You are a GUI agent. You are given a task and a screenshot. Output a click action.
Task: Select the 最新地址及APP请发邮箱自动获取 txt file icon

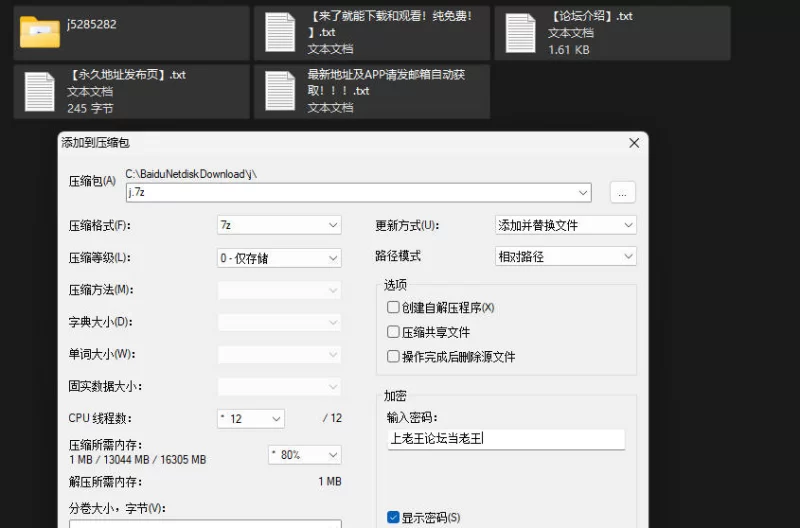[x=280, y=91]
